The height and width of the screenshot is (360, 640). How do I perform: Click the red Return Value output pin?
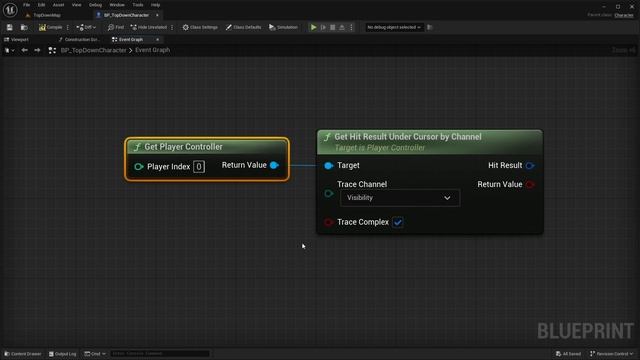(x=530, y=184)
